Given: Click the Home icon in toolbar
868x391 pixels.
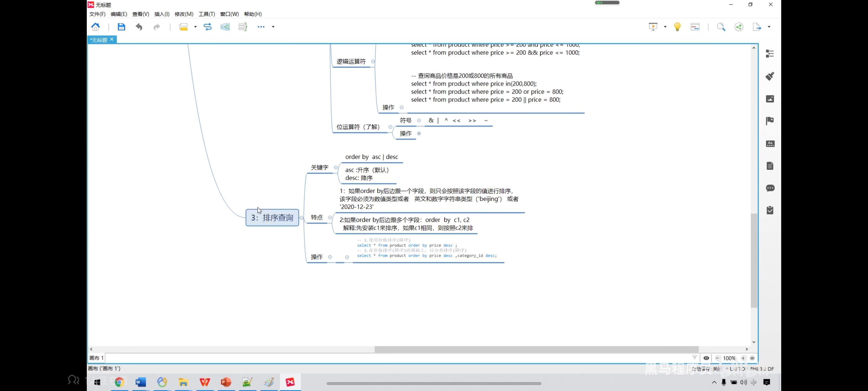Looking at the screenshot, I should (96, 27).
